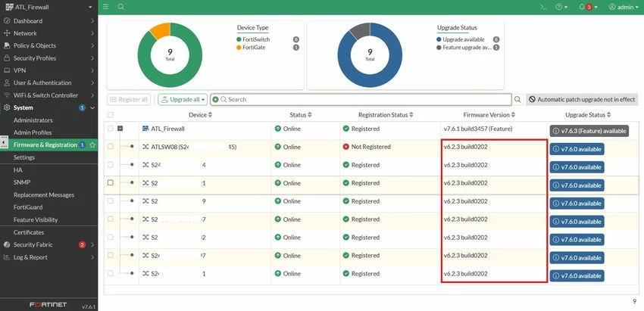
Task: Sort by the Status column
Action: point(301,115)
